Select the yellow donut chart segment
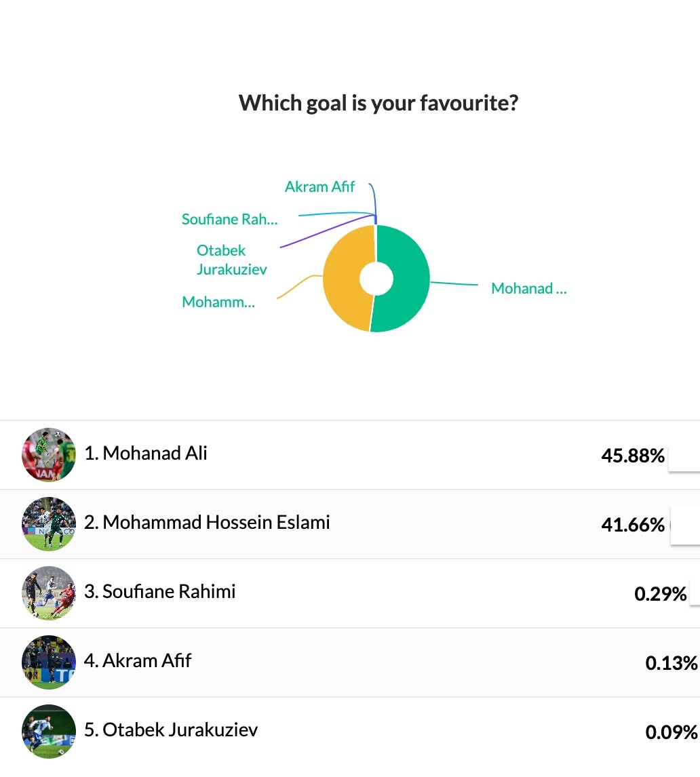The image size is (700, 777). click(344, 278)
